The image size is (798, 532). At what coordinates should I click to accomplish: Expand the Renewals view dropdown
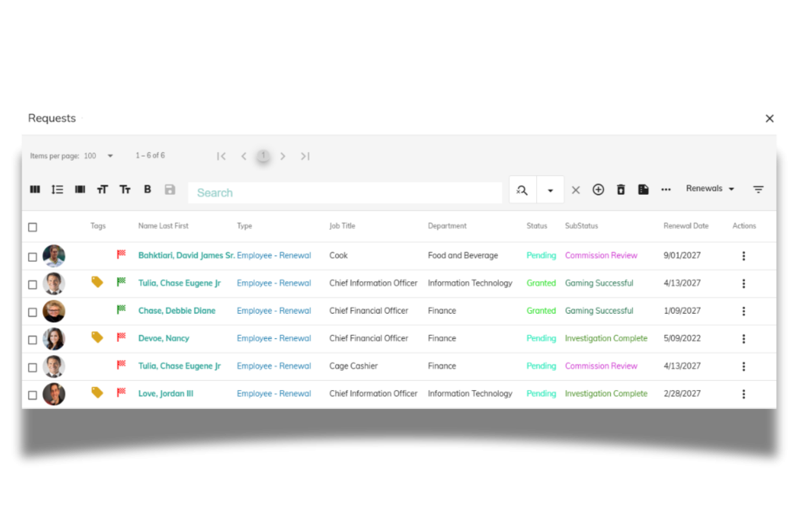710,188
